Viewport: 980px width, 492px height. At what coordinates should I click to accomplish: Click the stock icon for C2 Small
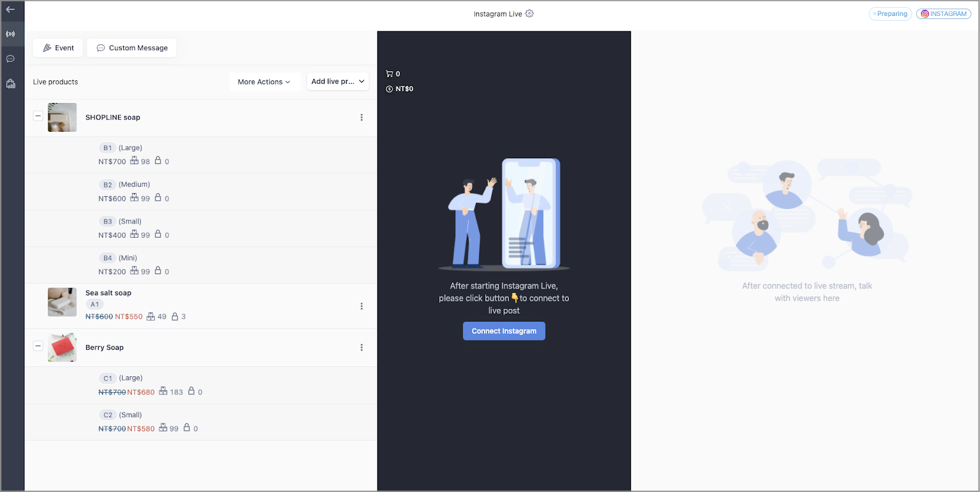pyautogui.click(x=163, y=428)
